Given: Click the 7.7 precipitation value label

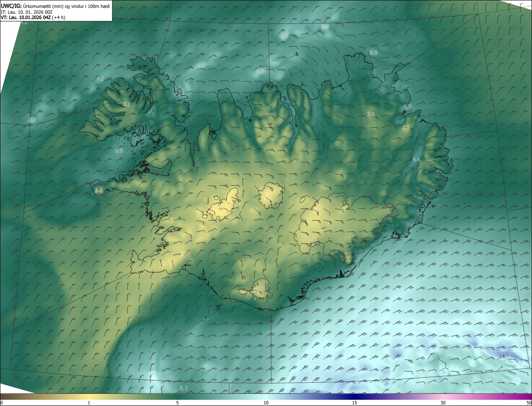Looking at the screenshot, I should [32, 120].
